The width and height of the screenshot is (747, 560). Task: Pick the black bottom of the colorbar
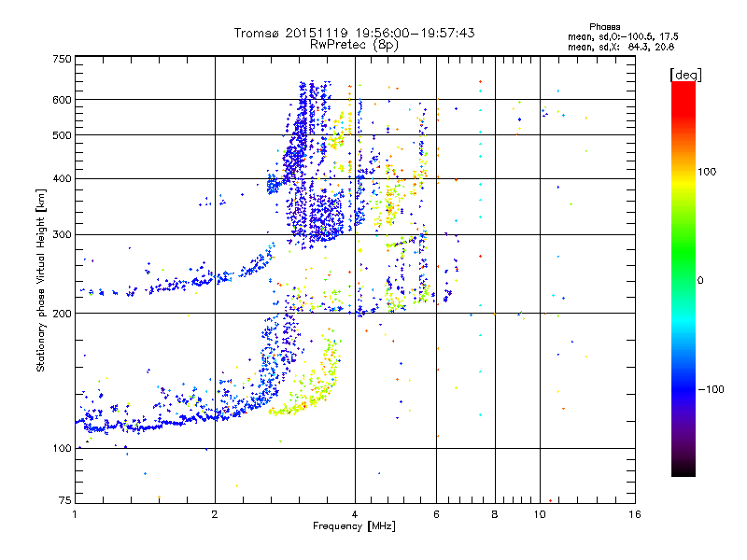[684, 469]
